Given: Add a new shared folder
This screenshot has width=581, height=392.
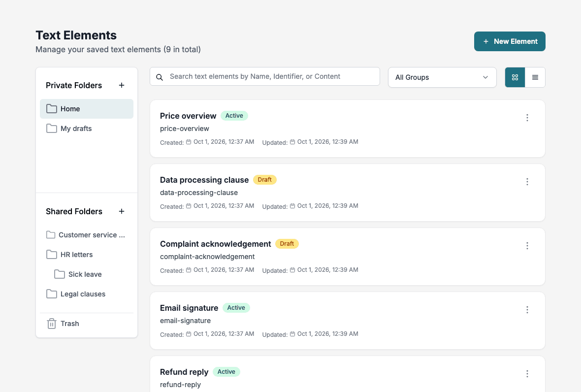Looking at the screenshot, I should tap(122, 211).
